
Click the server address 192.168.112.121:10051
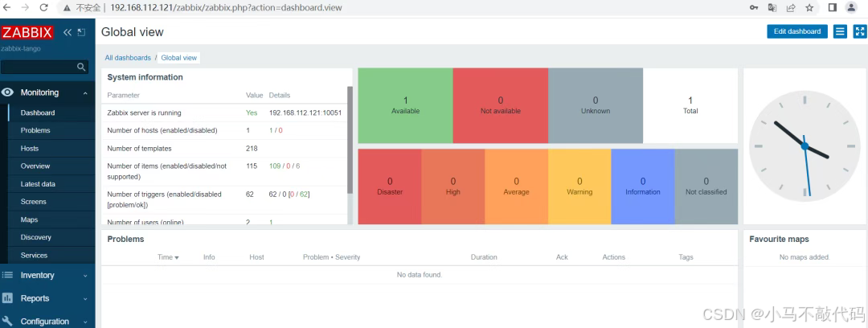(x=305, y=113)
